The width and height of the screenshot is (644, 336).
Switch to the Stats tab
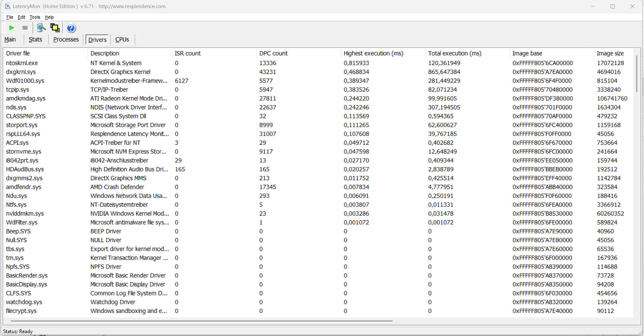tap(35, 39)
